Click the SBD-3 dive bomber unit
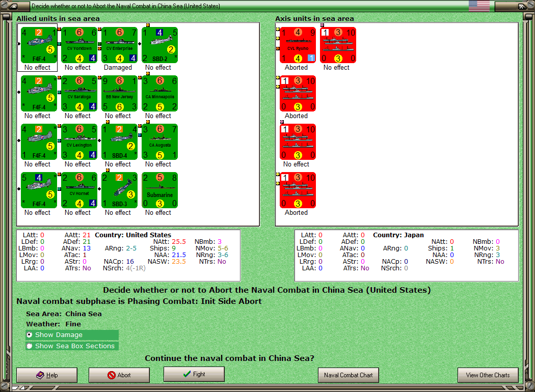Image resolution: width=535 pixels, height=392 pixels. coord(119,190)
